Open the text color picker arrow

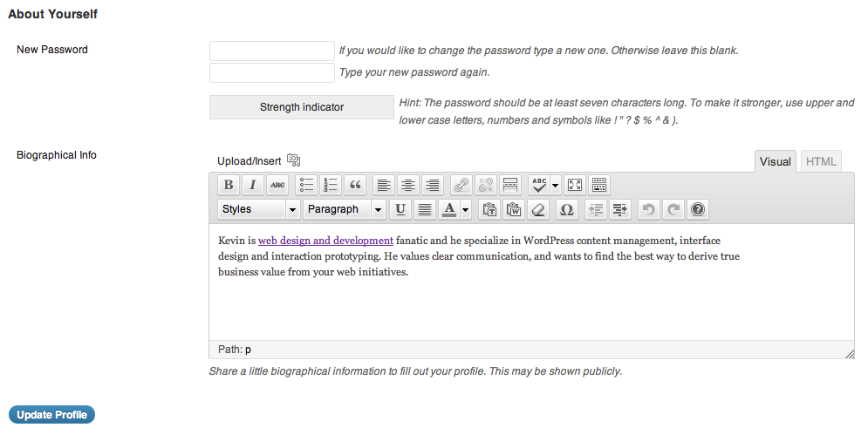466,209
